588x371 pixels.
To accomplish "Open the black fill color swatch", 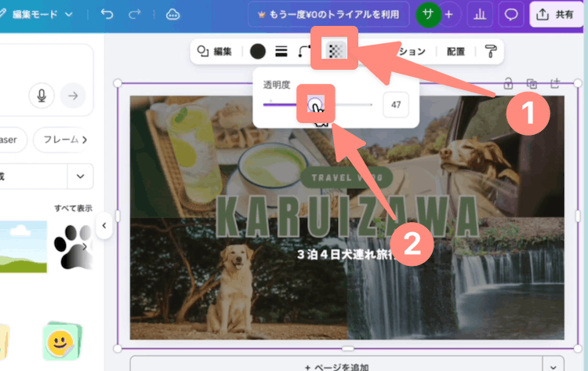I will pos(258,52).
